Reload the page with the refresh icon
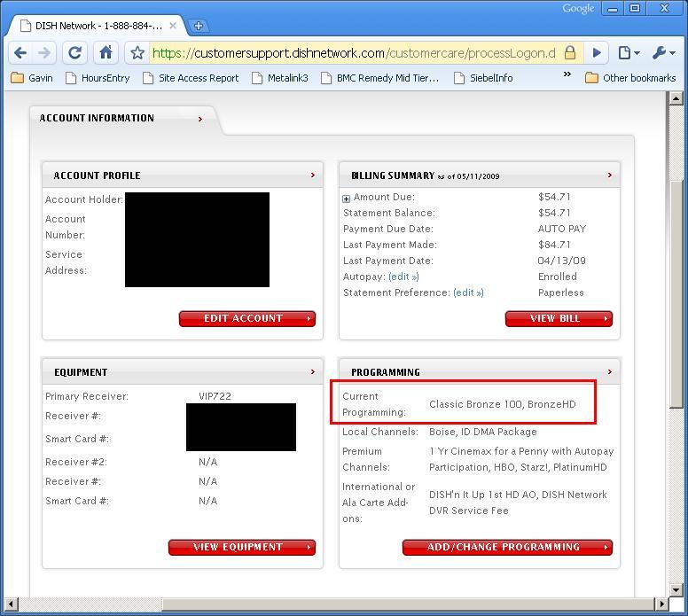 pyautogui.click(x=74, y=53)
